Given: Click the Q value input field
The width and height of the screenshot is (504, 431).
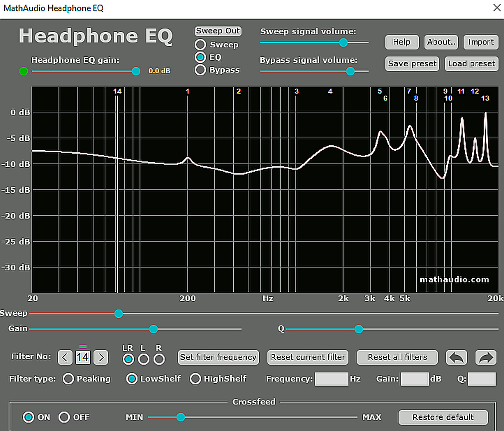Looking at the screenshot, I should point(482,379).
